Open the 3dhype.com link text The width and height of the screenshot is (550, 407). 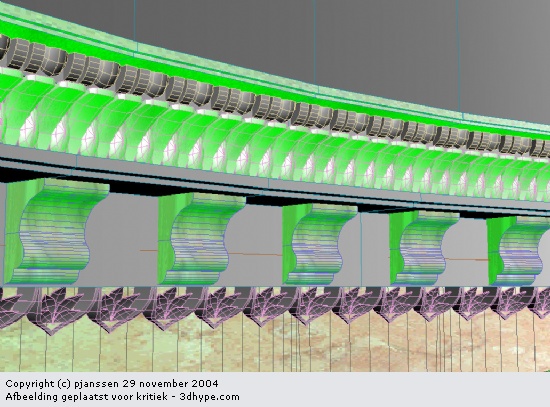(209, 397)
